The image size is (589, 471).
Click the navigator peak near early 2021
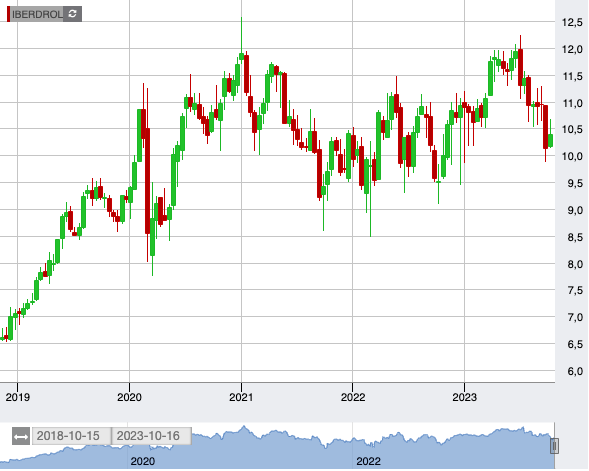(244, 428)
